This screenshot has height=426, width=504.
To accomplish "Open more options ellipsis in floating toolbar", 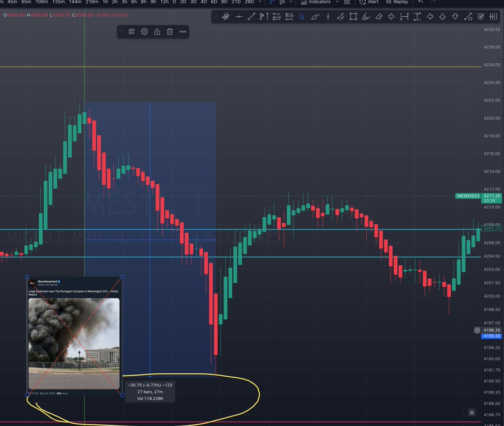I will [183, 31].
